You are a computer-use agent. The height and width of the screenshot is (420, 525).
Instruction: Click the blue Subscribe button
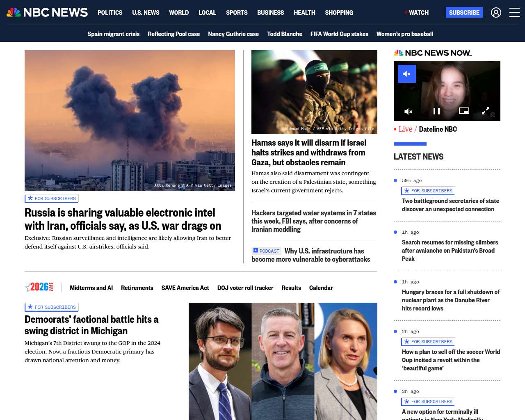coord(464,13)
